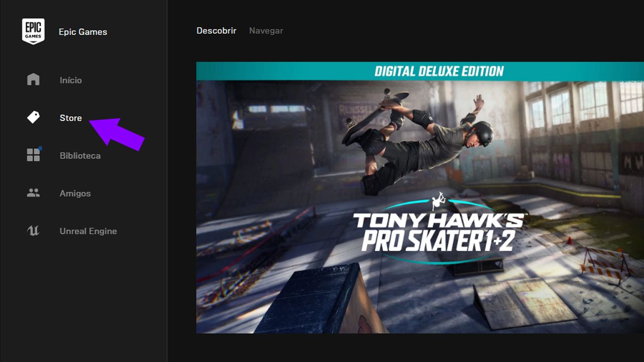
Task: Switch to the Descobrir tab
Action: 216,31
